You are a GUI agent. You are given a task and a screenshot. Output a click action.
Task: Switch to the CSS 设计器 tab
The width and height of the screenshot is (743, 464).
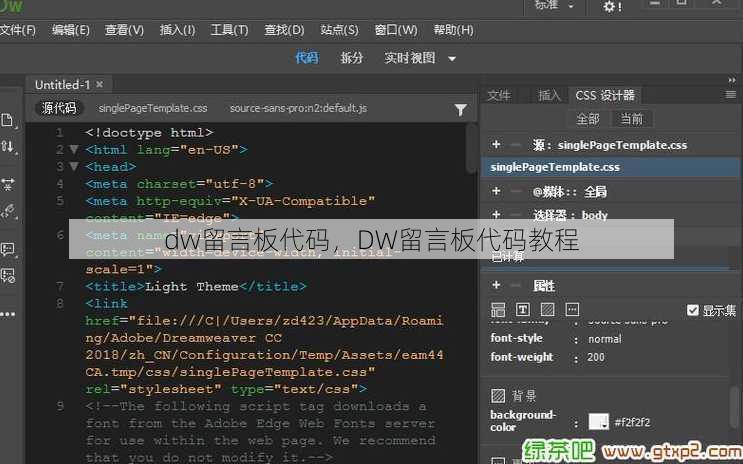point(605,96)
